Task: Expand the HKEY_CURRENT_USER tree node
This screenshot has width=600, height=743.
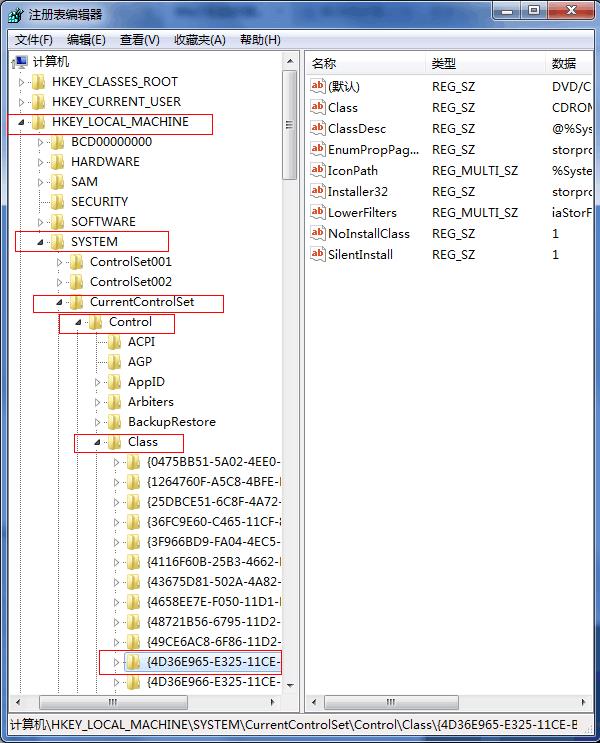Action: (22, 101)
